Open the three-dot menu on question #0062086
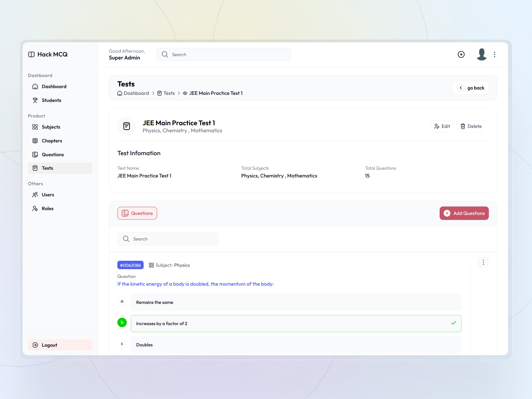532x399 pixels. click(483, 262)
